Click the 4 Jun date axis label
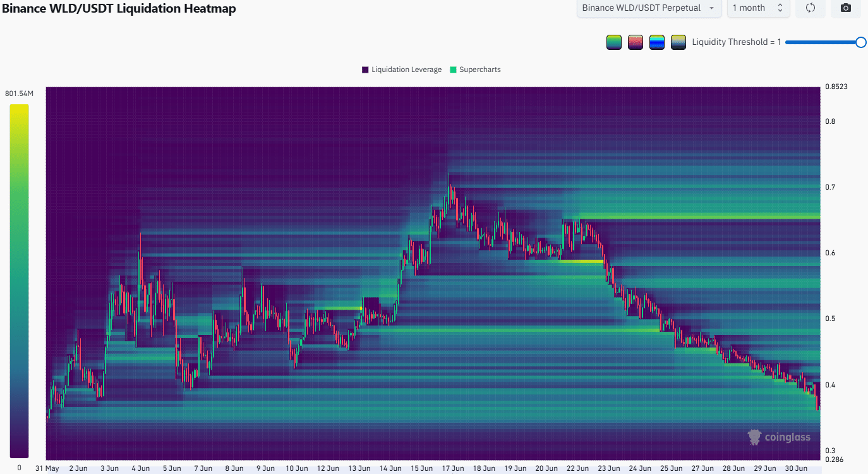Image resolution: width=868 pixels, height=474 pixels. point(140,468)
